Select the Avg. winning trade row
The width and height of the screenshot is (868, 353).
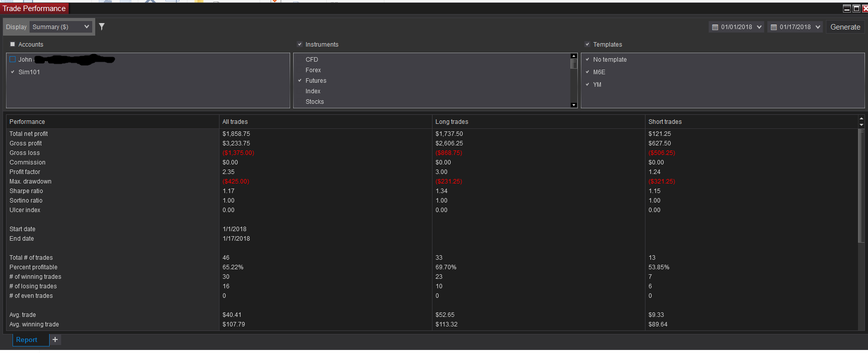(x=432, y=324)
